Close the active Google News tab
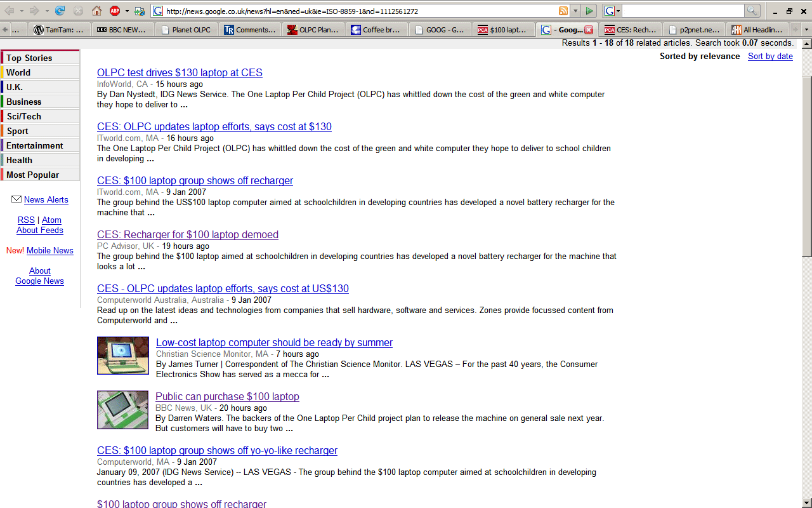The width and height of the screenshot is (812, 508). (x=589, y=30)
